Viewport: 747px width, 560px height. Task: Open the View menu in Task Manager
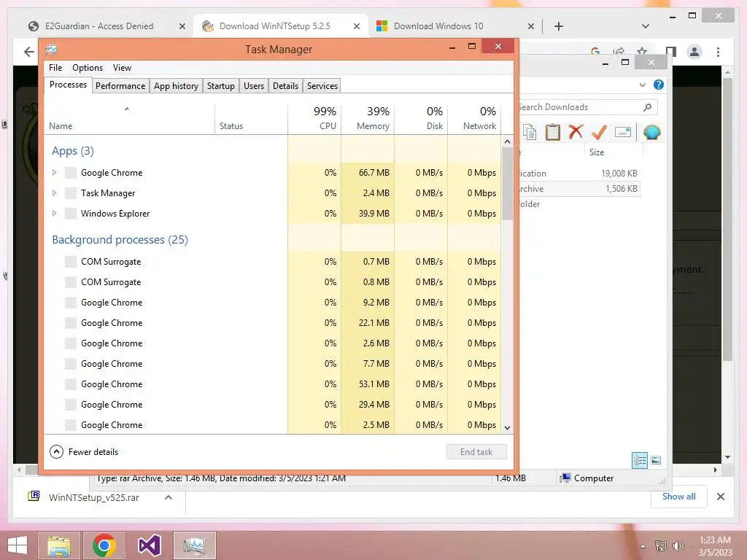(x=122, y=68)
